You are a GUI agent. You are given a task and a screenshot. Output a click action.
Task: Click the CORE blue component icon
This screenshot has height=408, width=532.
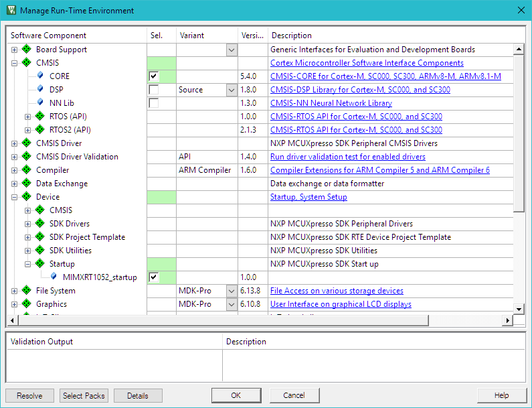click(x=40, y=76)
